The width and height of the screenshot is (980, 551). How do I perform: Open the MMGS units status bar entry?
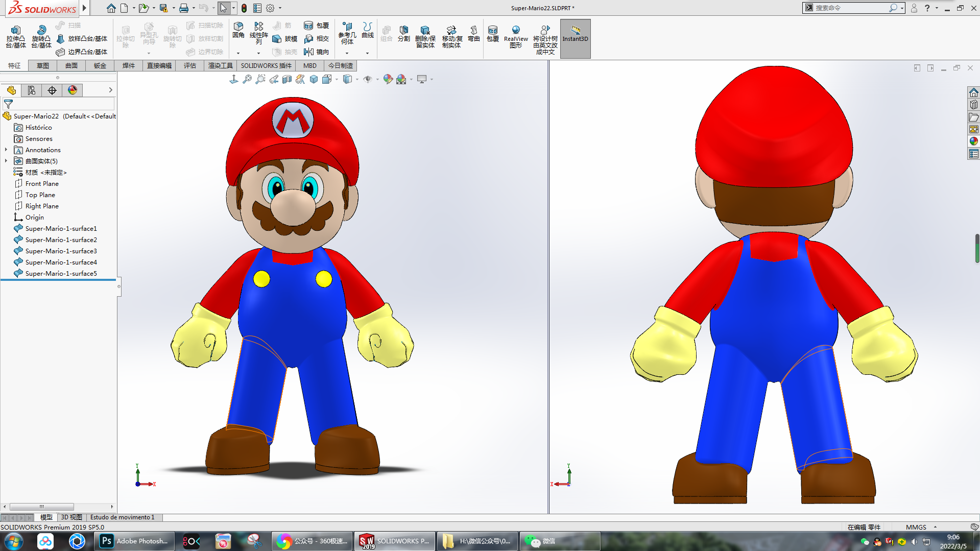(916, 527)
